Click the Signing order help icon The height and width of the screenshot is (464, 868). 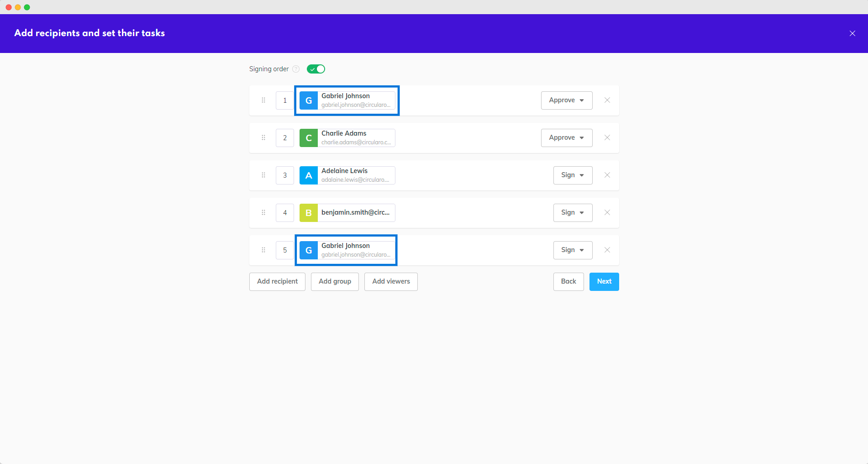296,69
